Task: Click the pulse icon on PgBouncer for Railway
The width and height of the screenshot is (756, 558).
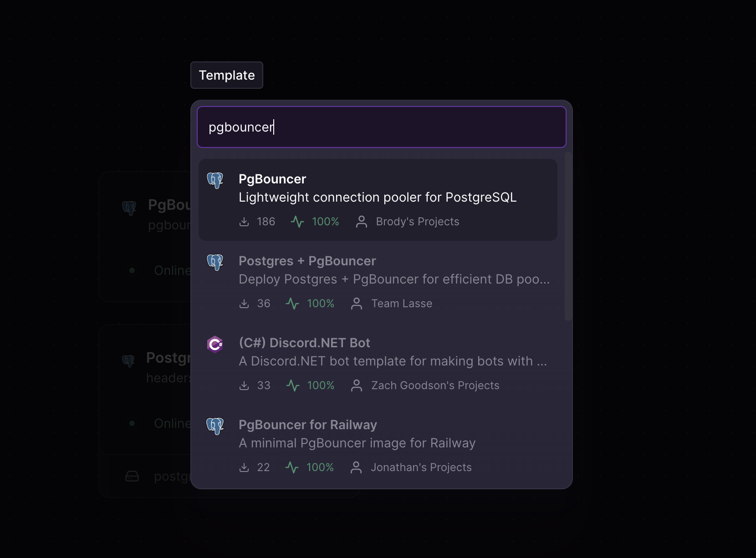Action: click(292, 467)
